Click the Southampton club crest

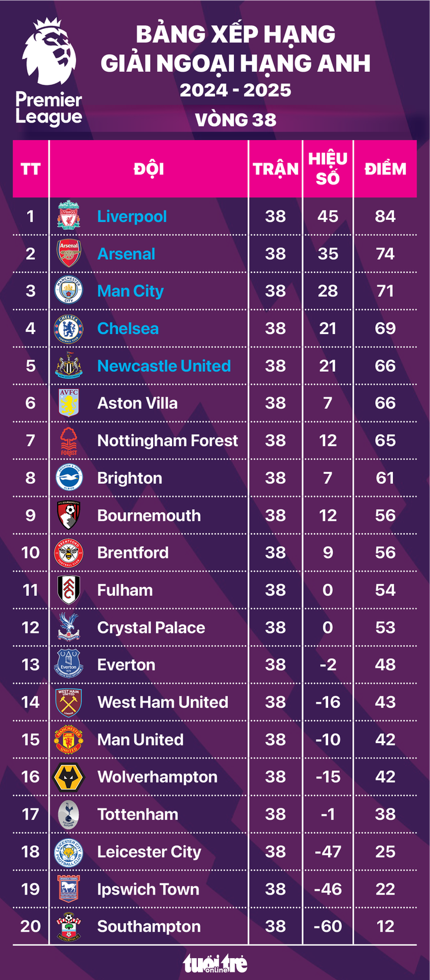pyautogui.click(x=68, y=926)
